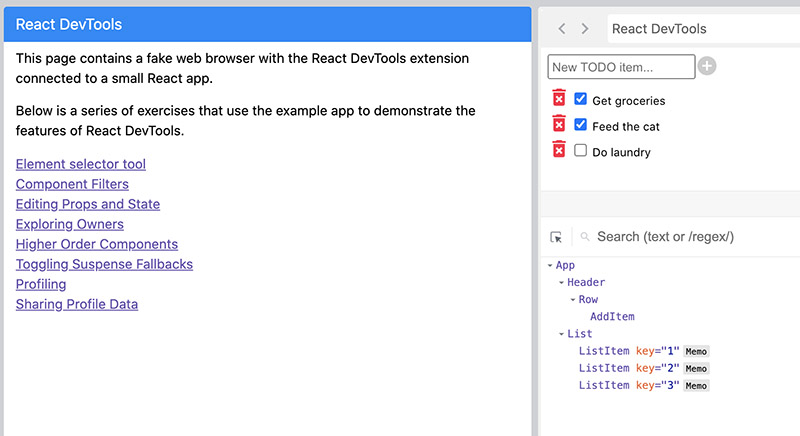The width and height of the screenshot is (800, 436).
Task: Check the Do laundry checkbox
Action: (581, 150)
